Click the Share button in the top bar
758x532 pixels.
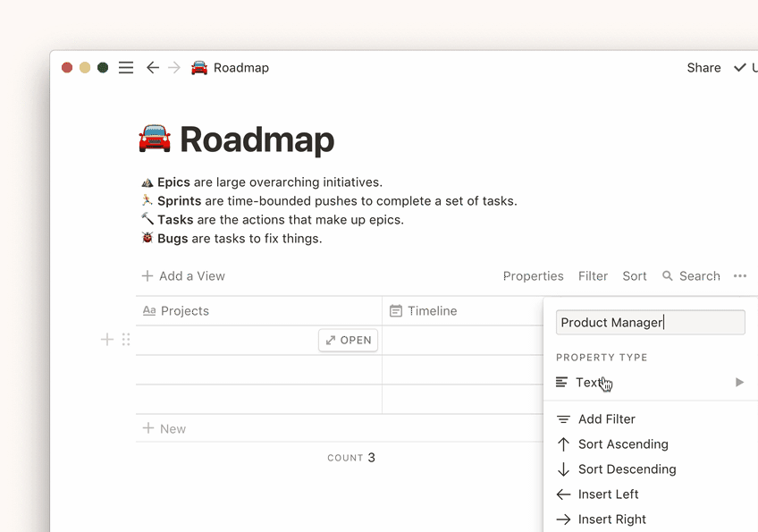(703, 68)
